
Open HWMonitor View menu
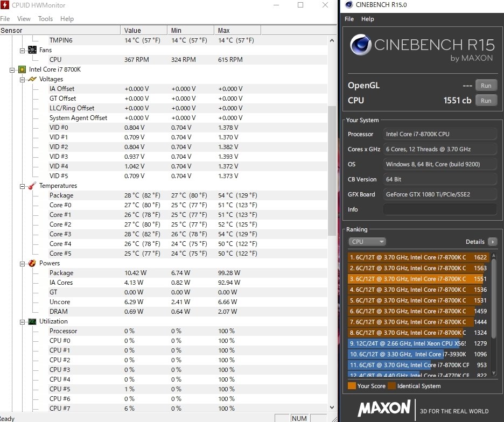tap(24, 19)
